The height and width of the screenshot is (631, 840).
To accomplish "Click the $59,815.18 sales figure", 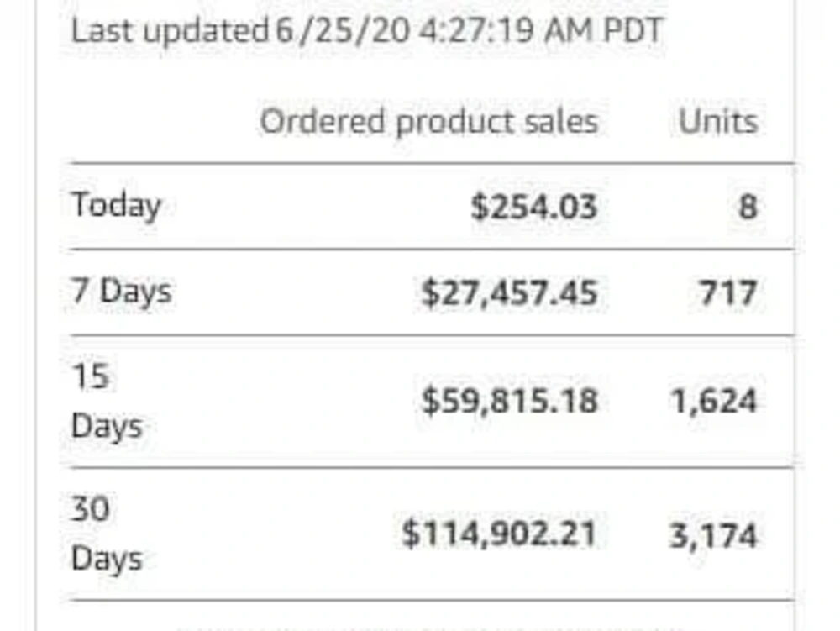I will point(509,401).
